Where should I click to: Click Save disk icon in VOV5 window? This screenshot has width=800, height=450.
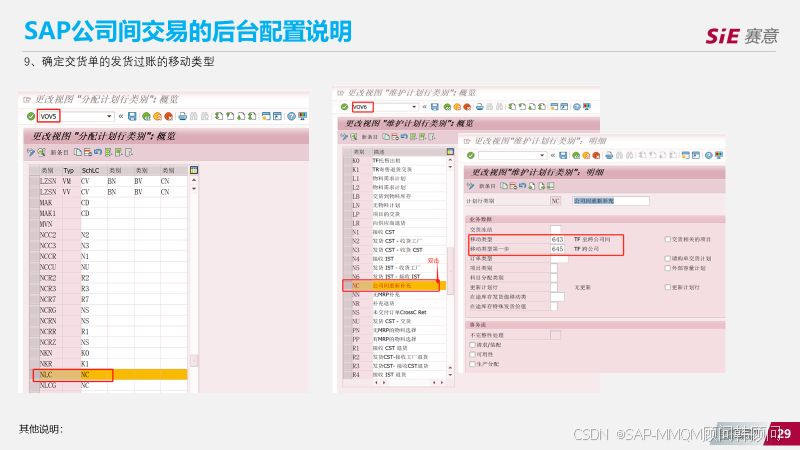coord(132,116)
